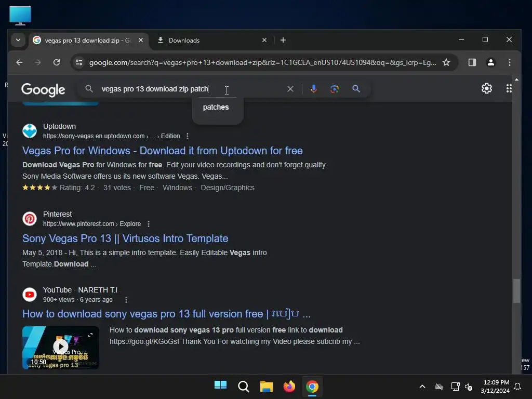Image resolution: width=532 pixels, height=399 pixels.
Task: Click Chrome icon in taskbar
Action: [x=312, y=387]
